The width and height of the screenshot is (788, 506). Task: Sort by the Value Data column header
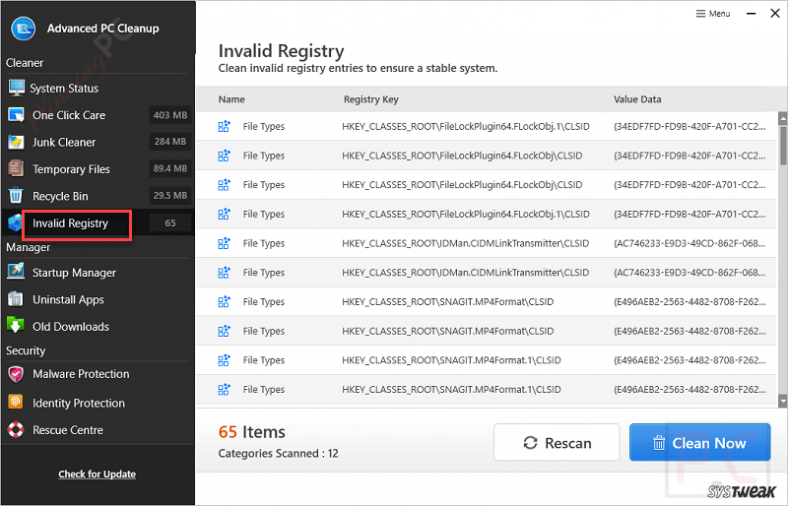pyautogui.click(x=637, y=99)
